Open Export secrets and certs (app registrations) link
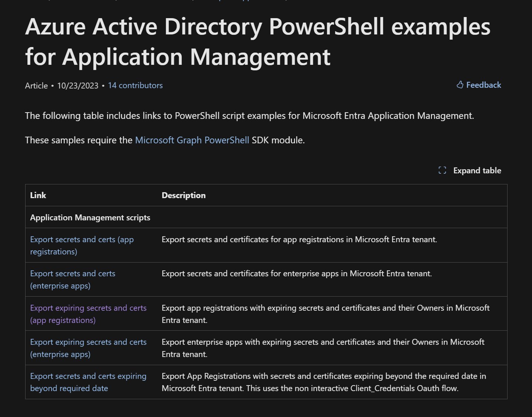 (82, 245)
